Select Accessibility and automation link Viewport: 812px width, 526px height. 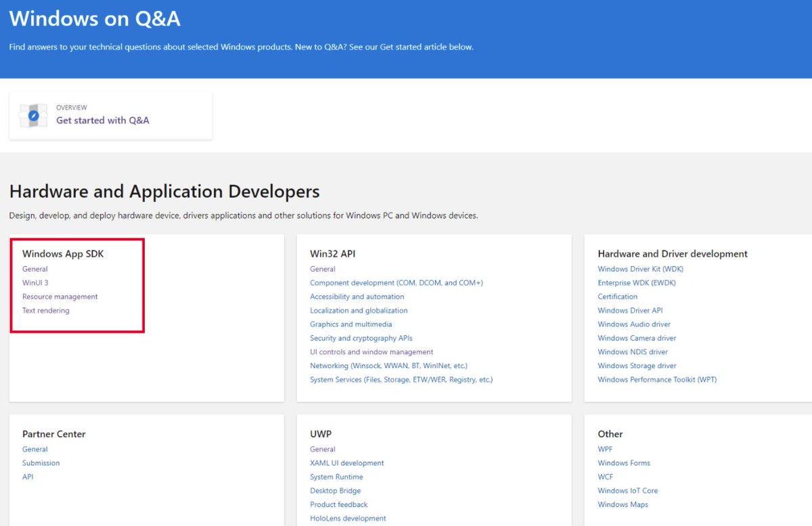click(357, 297)
